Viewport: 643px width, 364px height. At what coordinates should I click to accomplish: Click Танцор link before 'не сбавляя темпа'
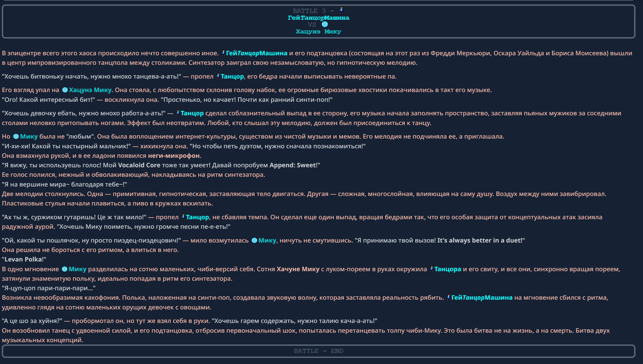coord(197,217)
